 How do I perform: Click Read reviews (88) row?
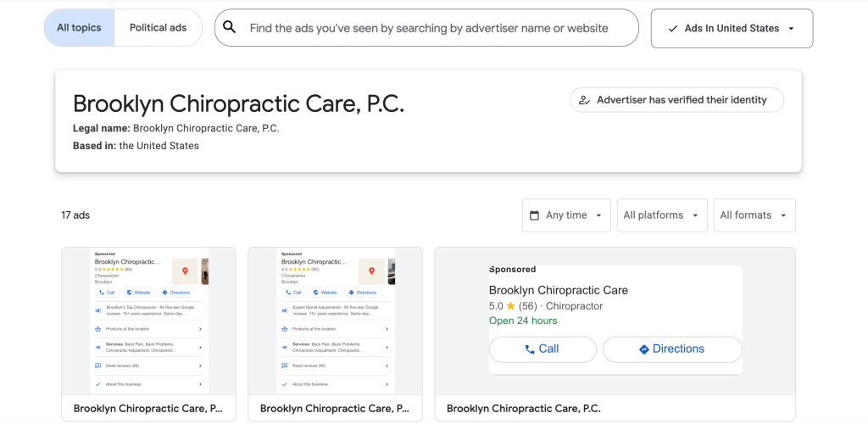[149, 365]
